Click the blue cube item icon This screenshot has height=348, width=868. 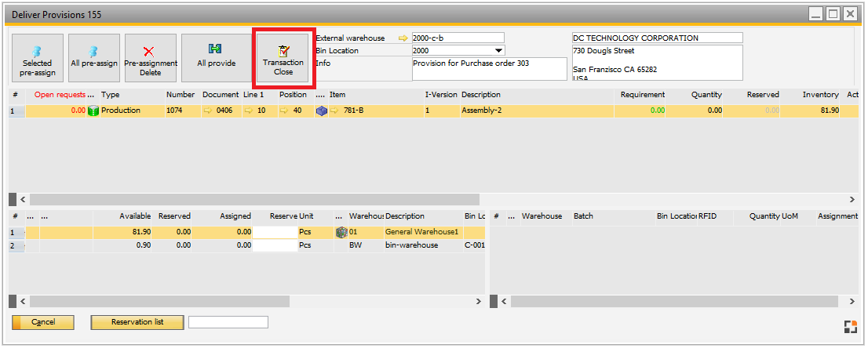[321, 111]
